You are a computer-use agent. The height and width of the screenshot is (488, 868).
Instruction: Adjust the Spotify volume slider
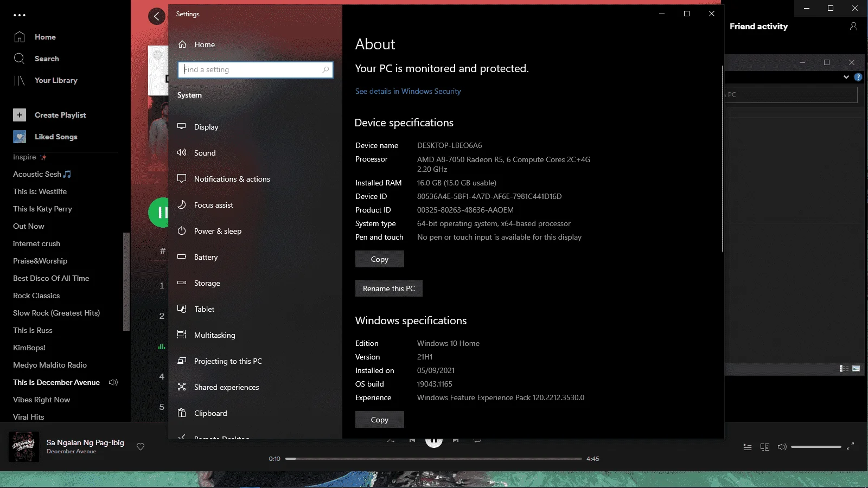(816, 447)
